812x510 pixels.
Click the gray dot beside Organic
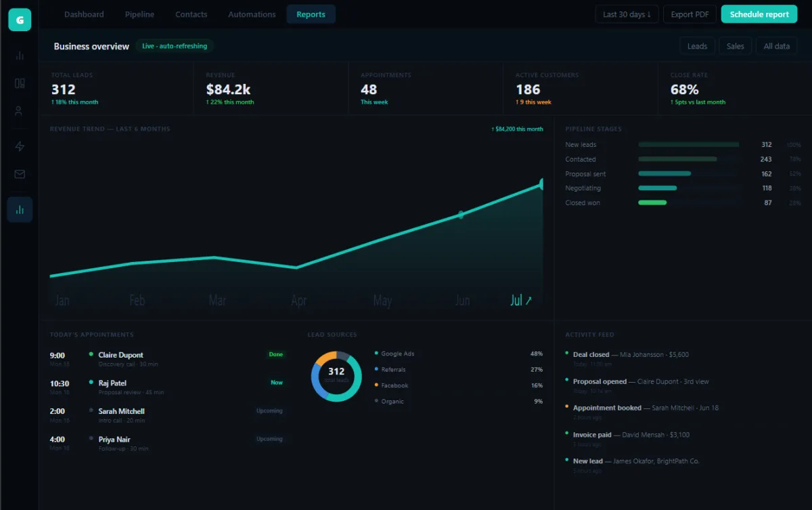coord(376,401)
